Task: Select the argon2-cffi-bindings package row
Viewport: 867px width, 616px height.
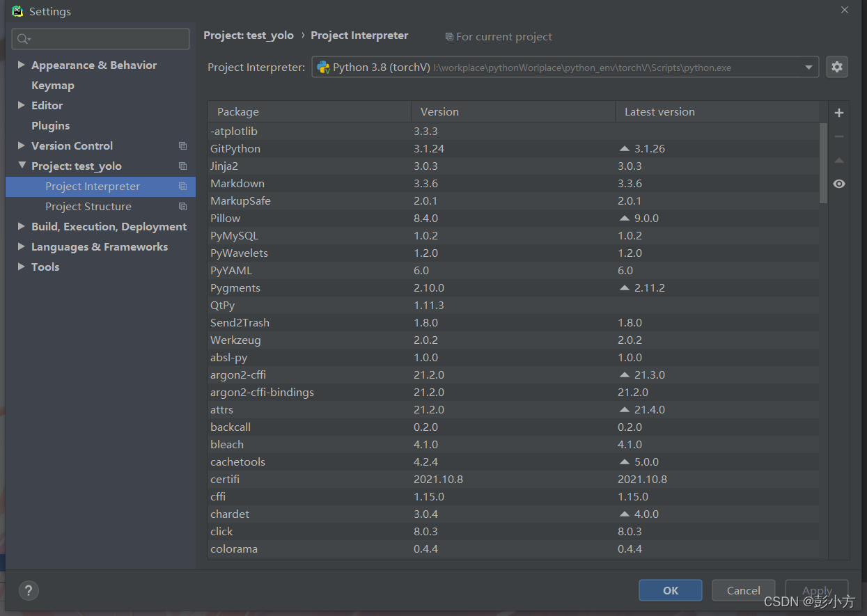Action: coord(514,393)
